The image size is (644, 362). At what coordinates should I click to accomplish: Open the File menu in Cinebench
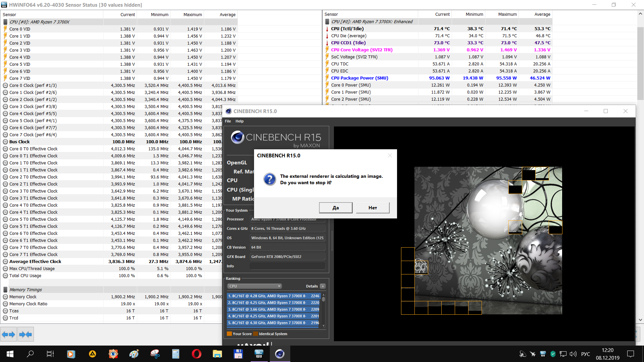[228, 121]
